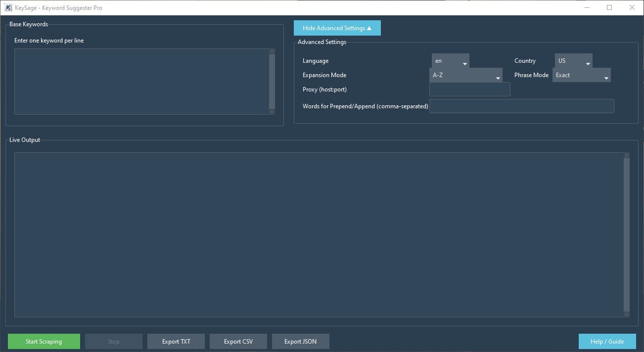Click the KeySage app icon in title bar

point(7,7)
